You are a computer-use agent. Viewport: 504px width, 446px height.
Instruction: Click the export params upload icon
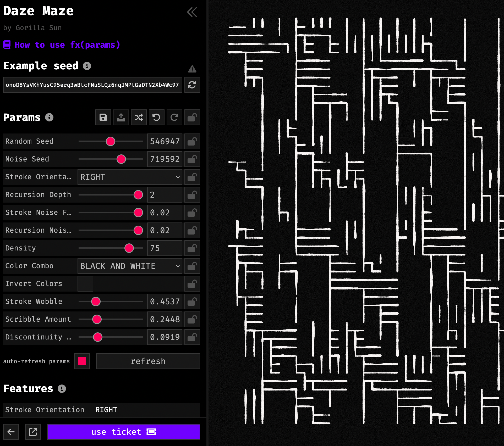[121, 117]
